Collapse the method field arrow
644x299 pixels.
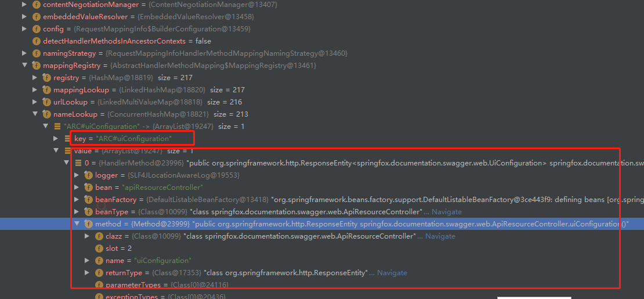(77, 224)
